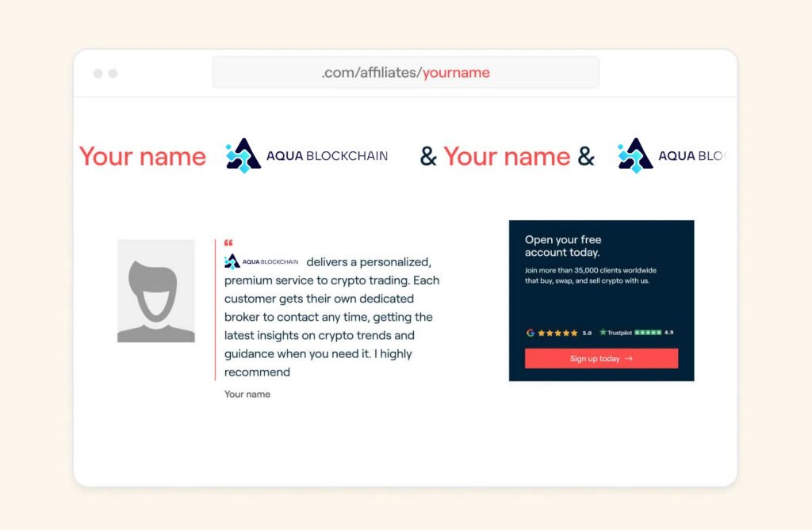Click "Your name" between the two ampersands
812x530 pixels.
coord(507,157)
